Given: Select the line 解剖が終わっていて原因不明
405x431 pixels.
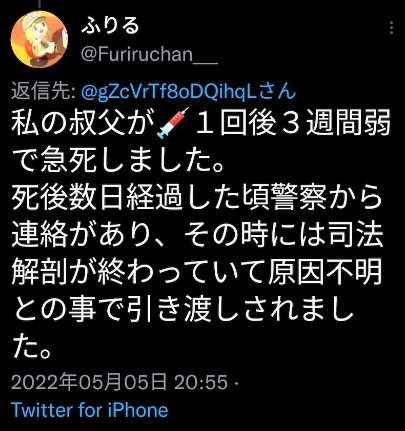Looking at the screenshot, I should click(x=197, y=272).
